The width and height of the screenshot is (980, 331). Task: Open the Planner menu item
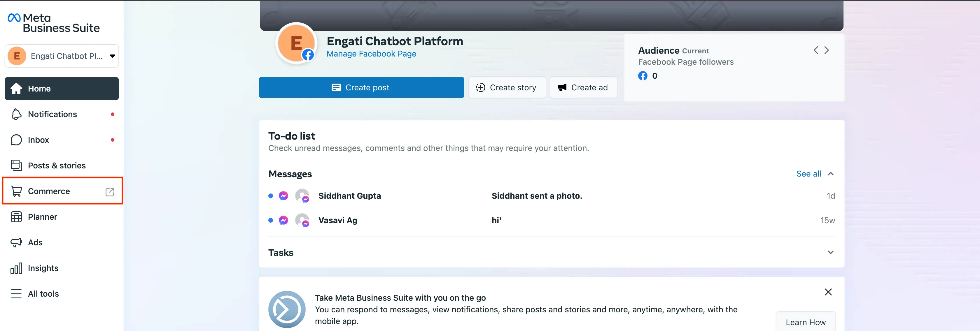tap(62, 216)
